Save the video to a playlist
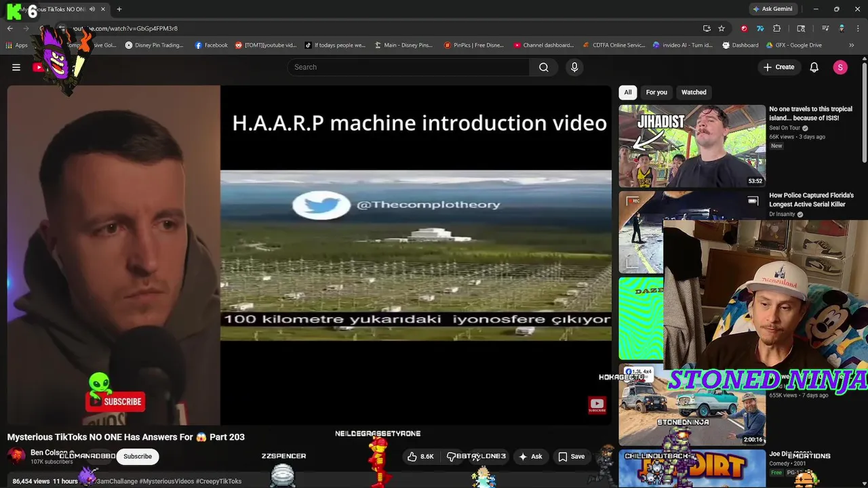 571,456
